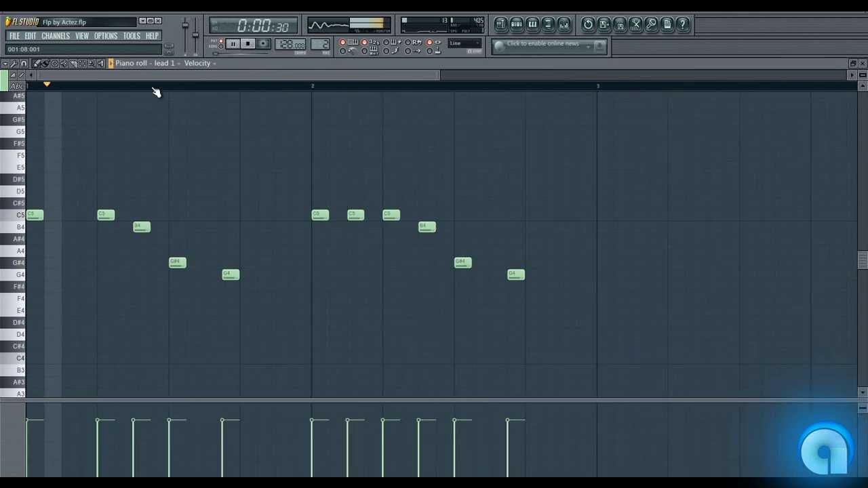Click the save project icon

[x=604, y=24]
